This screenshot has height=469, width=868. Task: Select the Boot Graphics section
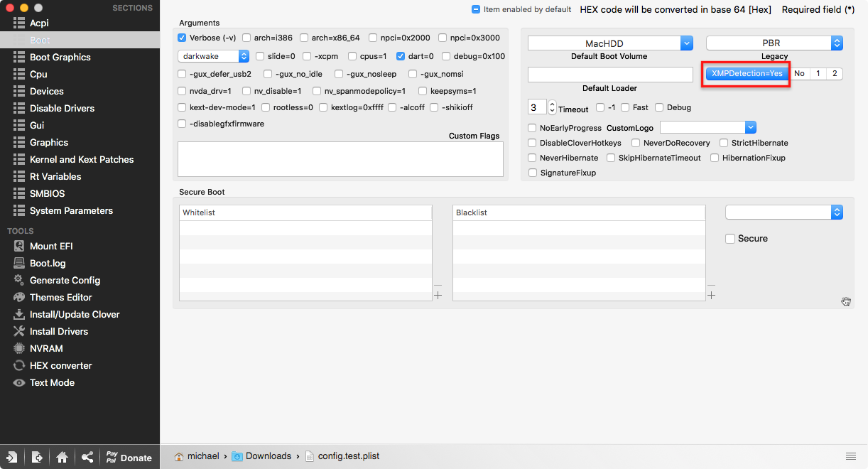pos(60,57)
